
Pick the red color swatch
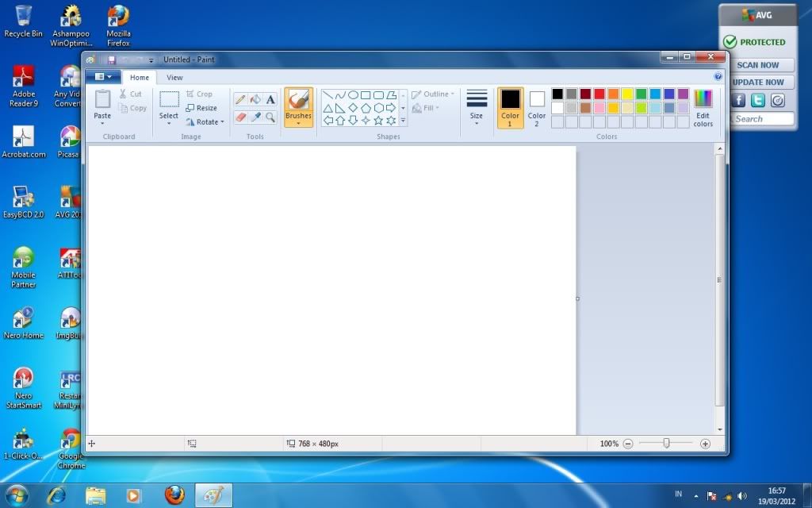click(599, 94)
